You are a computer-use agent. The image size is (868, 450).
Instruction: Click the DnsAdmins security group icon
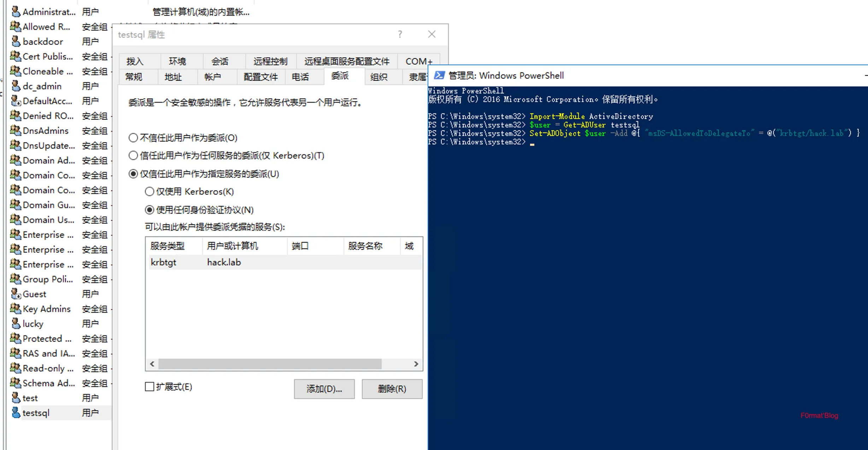(x=16, y=131)
